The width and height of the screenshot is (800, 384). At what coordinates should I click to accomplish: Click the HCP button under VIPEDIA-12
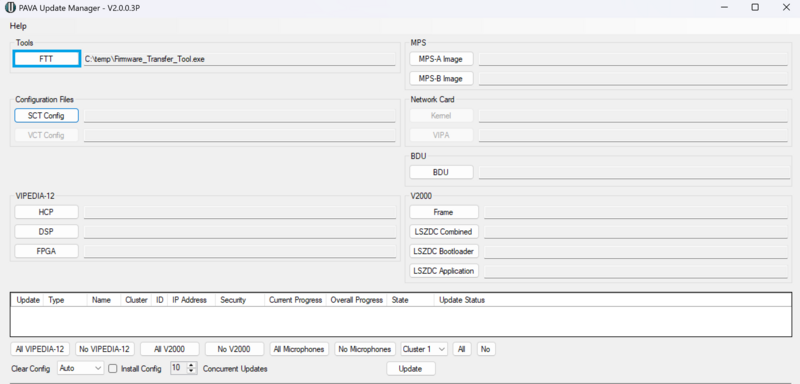46,212
